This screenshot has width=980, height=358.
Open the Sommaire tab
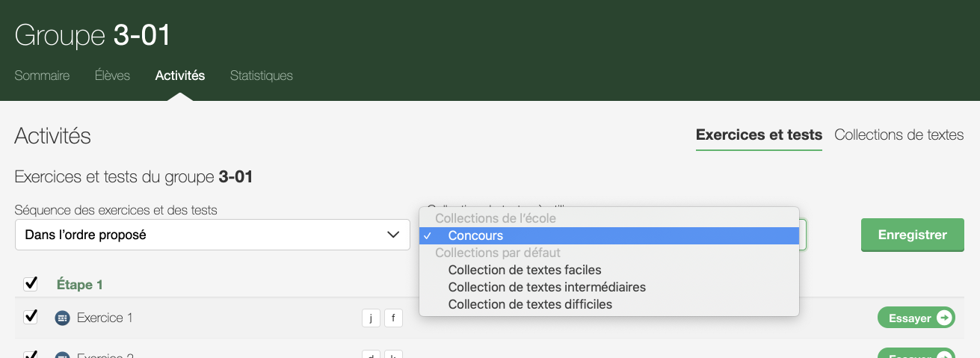[42, 75]
